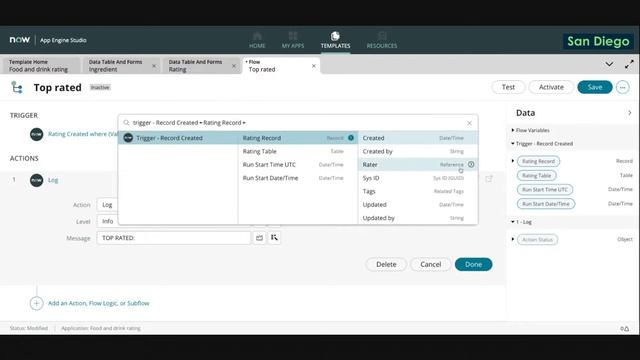Screen dimensions: 640x360
Task: Select Run Start Date/Time in picker
Action: [x=298, y=178]
